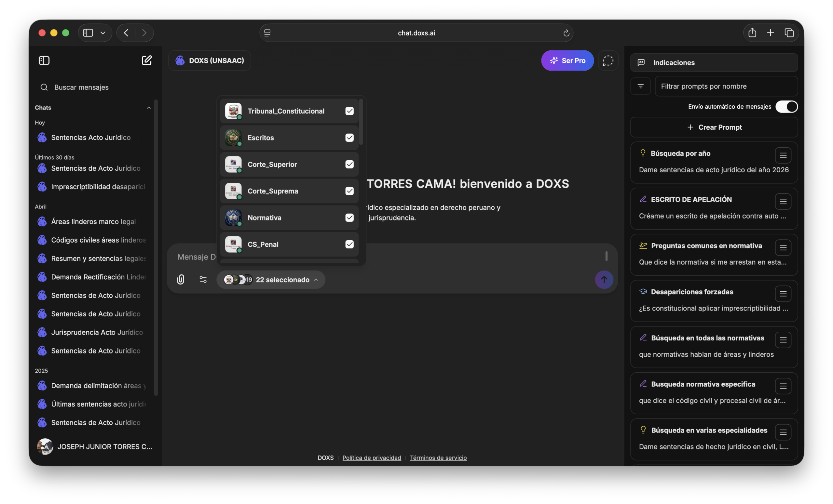Open menu for Desapariciones forzadas prompt

[x=783, y=294]
